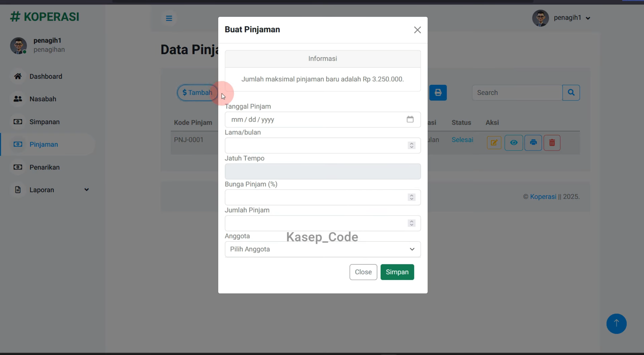Close the Buat Pinjaman dialog with X
Screen dimensions: 644x355
[x=417, y=30]
